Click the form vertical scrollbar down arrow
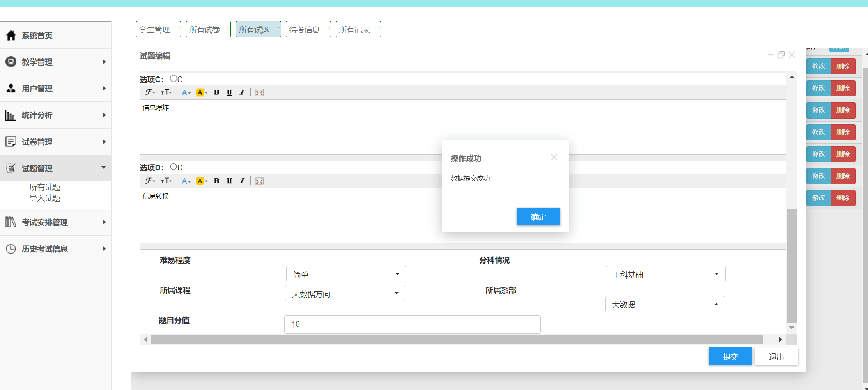This screenshot has height=390, width=868. 792,328
